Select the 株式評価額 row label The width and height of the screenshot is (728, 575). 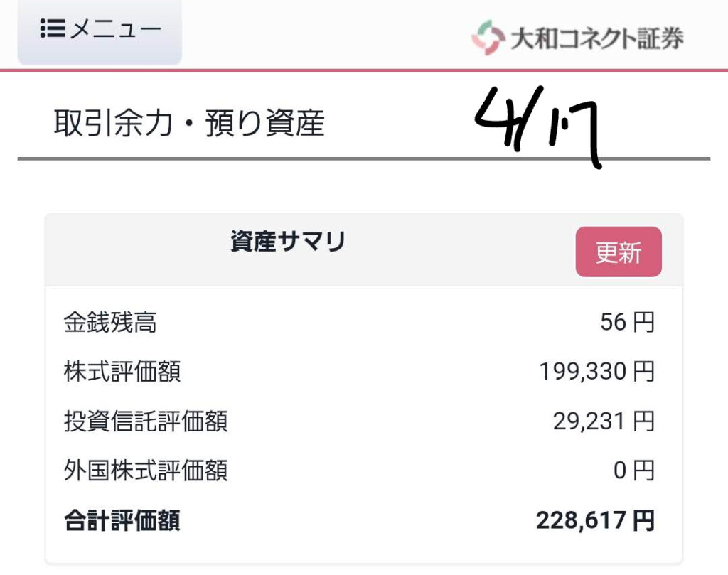pos(122,372)
